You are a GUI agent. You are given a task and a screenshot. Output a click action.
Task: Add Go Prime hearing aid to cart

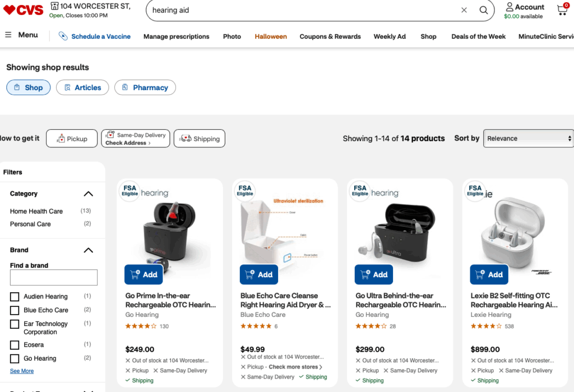click(x=143, y=274)
